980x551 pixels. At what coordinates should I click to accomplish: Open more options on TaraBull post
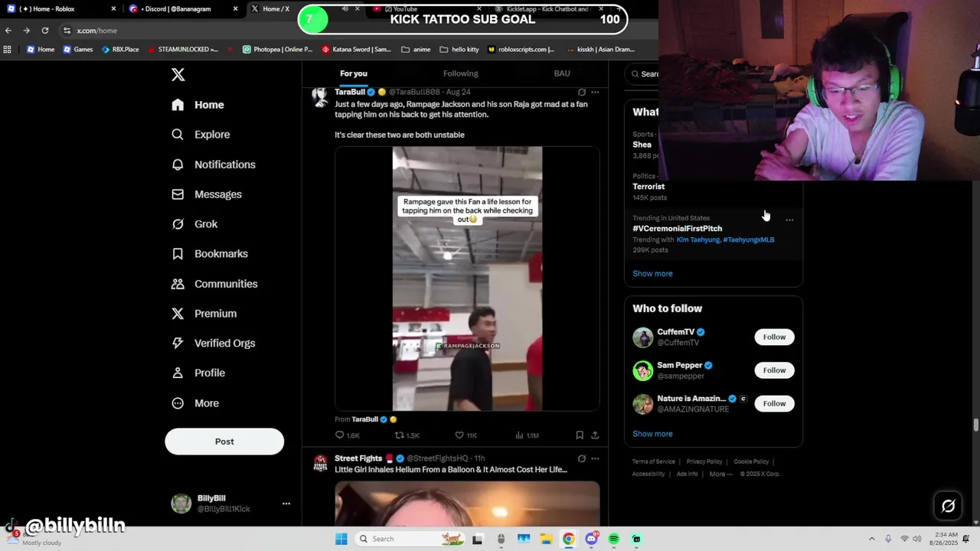tap(595, 92)
